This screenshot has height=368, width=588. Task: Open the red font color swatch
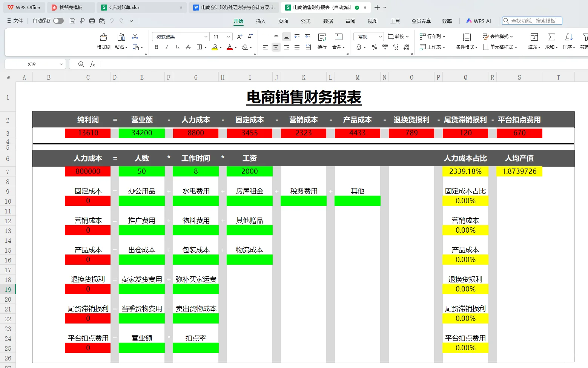[230, 47]
